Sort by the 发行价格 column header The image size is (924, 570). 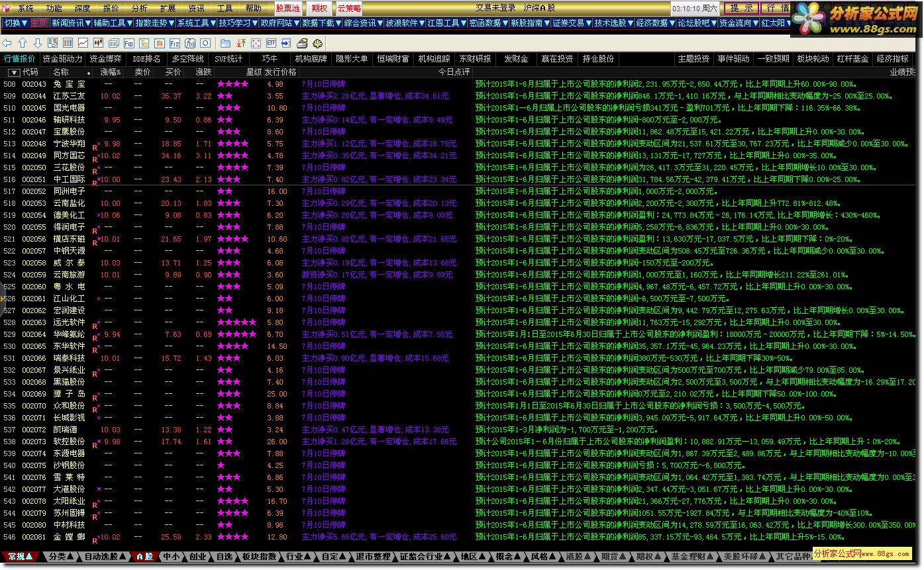(280, 72)
